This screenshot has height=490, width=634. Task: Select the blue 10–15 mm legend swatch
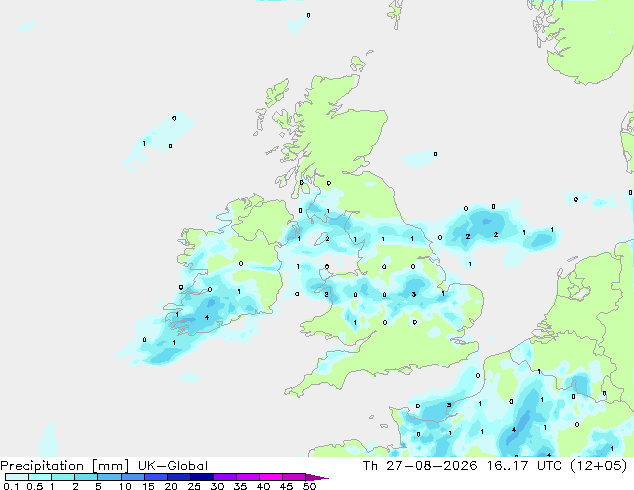(133, 477)
